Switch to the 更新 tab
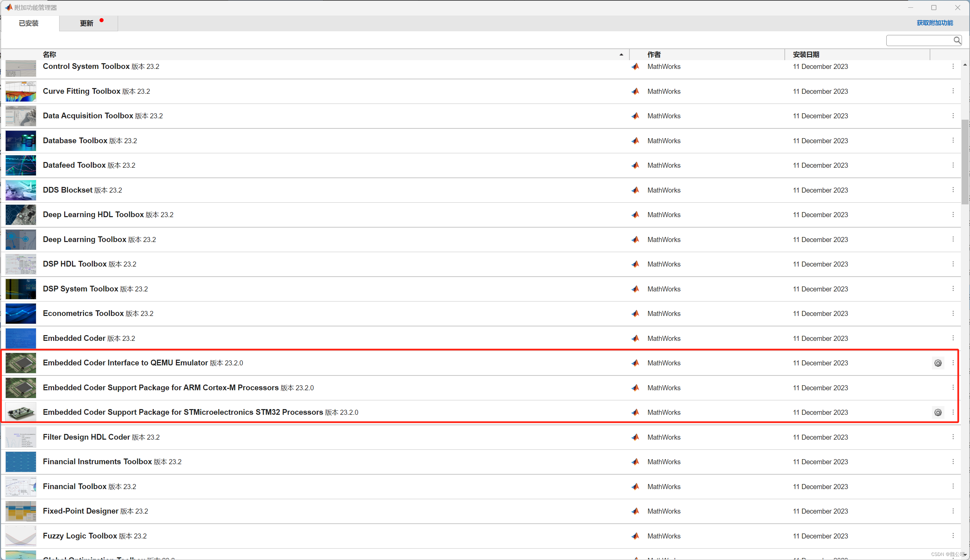The image size is (970, 560). click(x=87, y=24)
